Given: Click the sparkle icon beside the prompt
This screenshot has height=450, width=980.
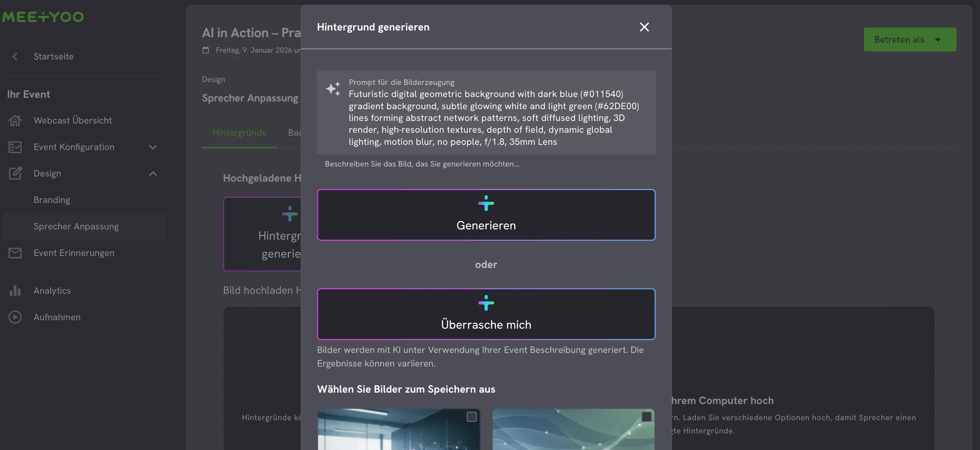Looking at the screenshot, I should 333,89.
